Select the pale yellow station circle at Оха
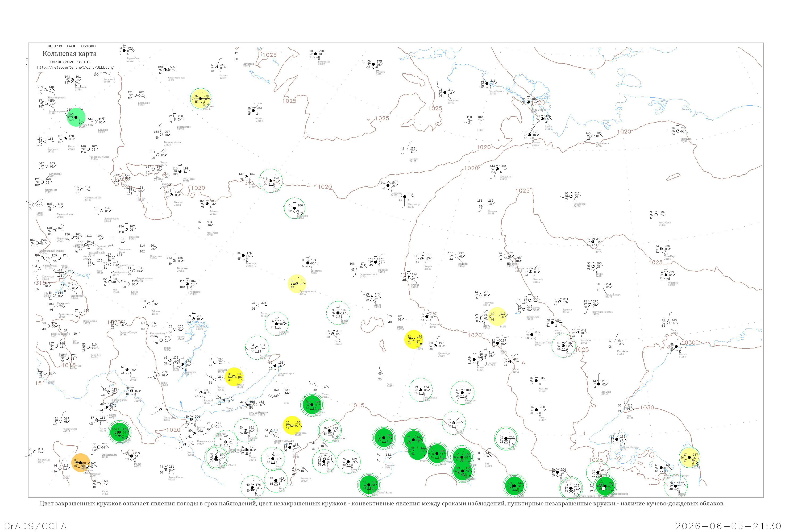The width and height of the screenshot is (798, 532). point(689,457)
